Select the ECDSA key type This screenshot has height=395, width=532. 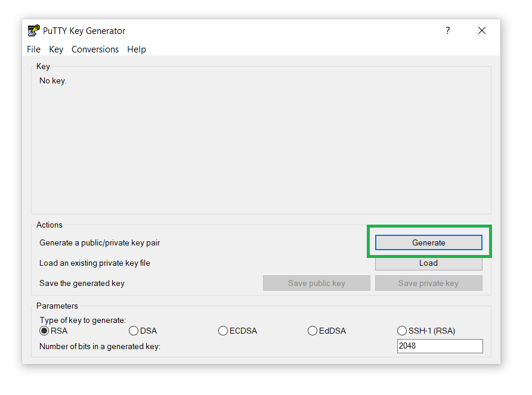[237, 331]
